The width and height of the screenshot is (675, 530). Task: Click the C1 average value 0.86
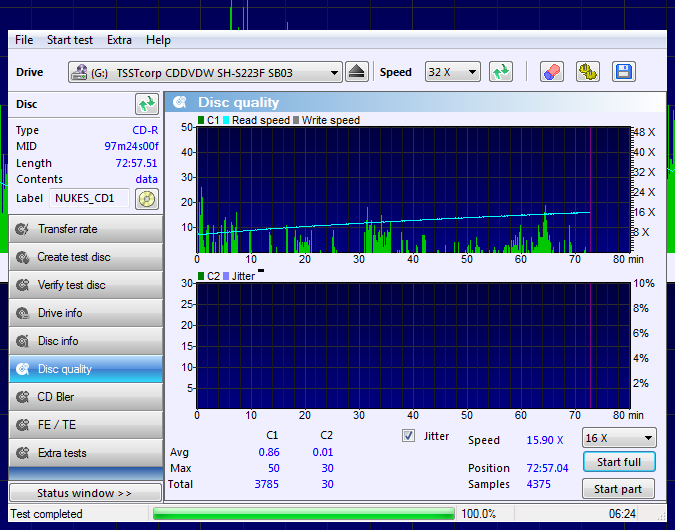(269, 452)
